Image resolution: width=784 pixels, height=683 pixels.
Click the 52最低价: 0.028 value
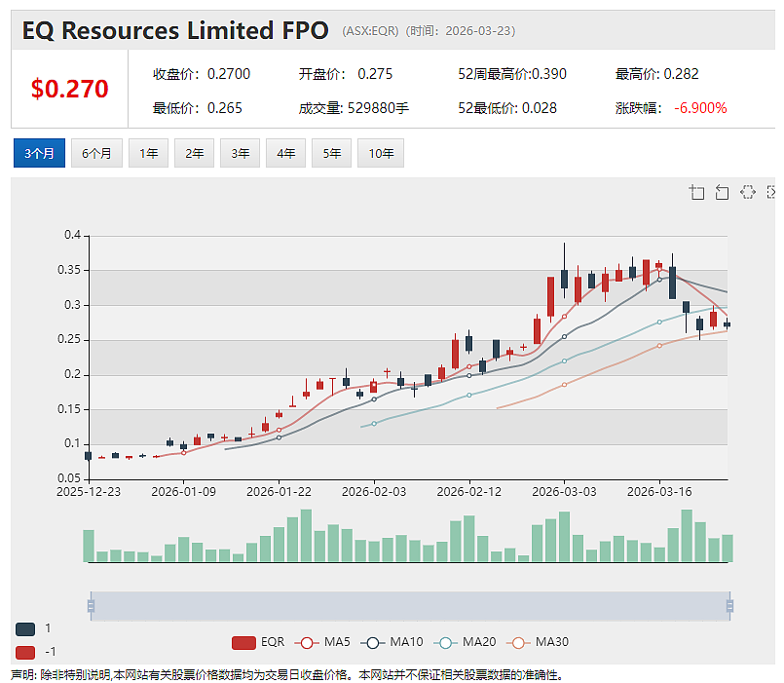[x=507, y=108]
